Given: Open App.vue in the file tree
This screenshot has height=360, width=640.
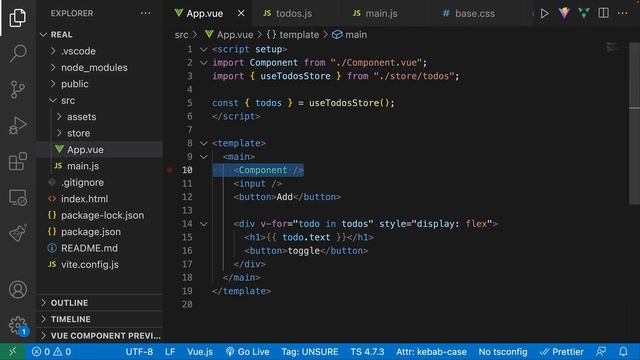Looking at the screenshot, I should (100, 149).
